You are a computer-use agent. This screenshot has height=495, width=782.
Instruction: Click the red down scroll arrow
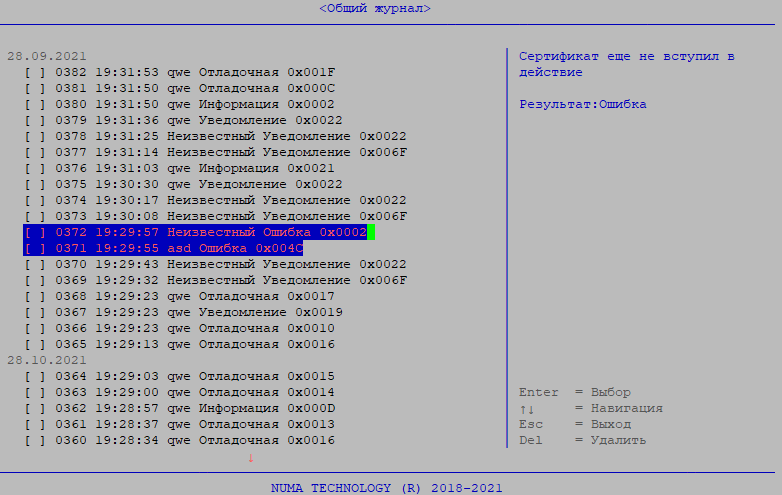pos(250,458)
